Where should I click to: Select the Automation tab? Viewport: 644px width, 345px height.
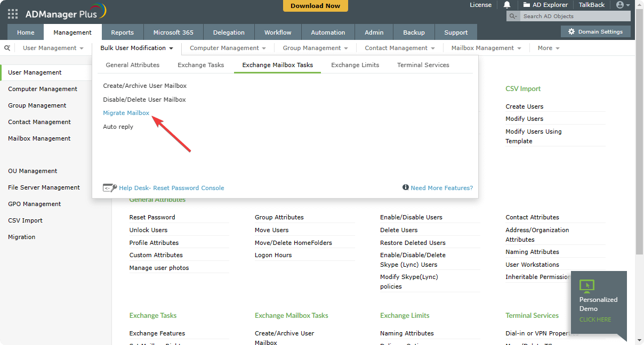328,32
